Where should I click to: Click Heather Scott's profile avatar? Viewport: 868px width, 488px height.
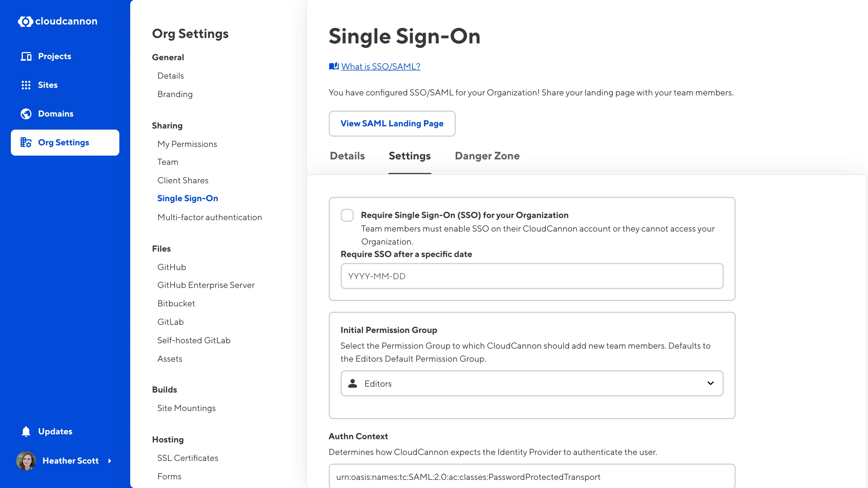[26, 461]
